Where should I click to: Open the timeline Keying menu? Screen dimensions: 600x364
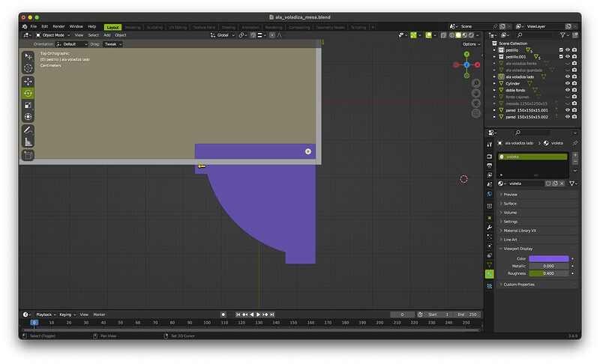tap(67, 315)
